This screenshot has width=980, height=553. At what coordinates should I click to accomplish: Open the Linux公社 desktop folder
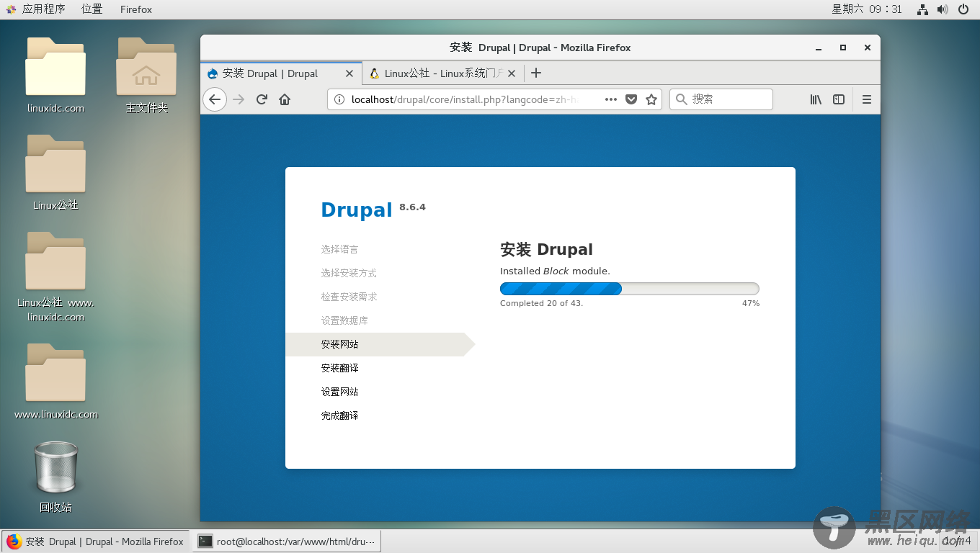click(x=55, y=173)
